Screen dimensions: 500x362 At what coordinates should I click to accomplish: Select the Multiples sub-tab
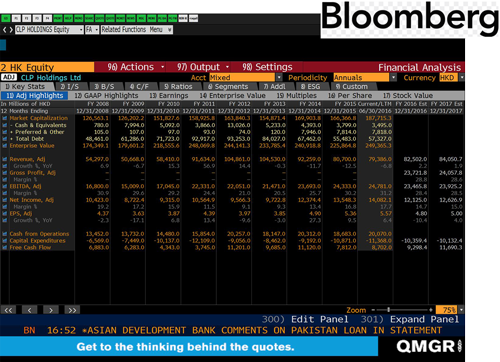[297, 96]
